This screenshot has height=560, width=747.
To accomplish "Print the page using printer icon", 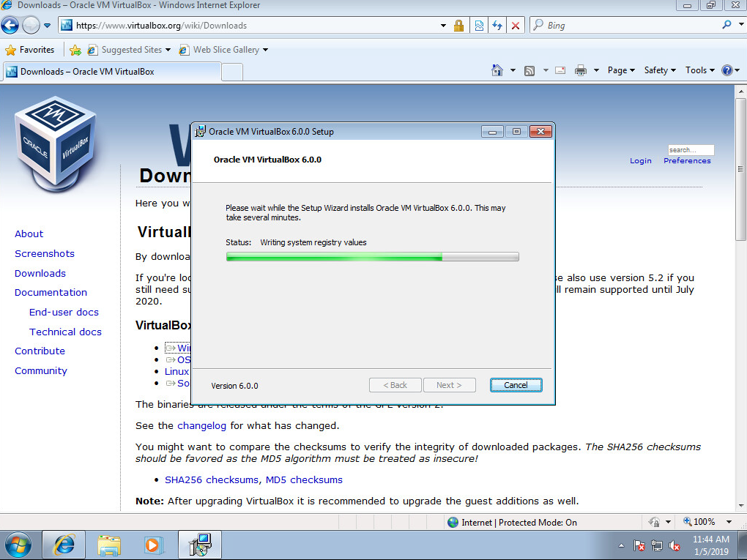I will pyautogui.click(x=580, y=70).
